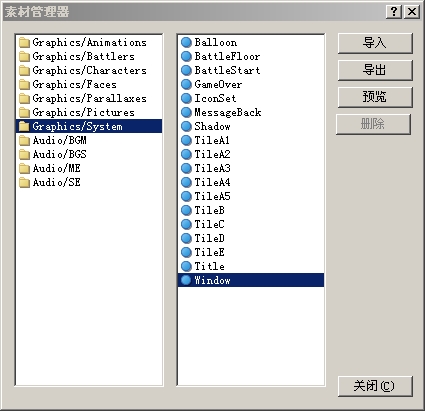425x411 pixels.
Task: Click the blue ball icon beside TileA1
Action: click(186, 141)
